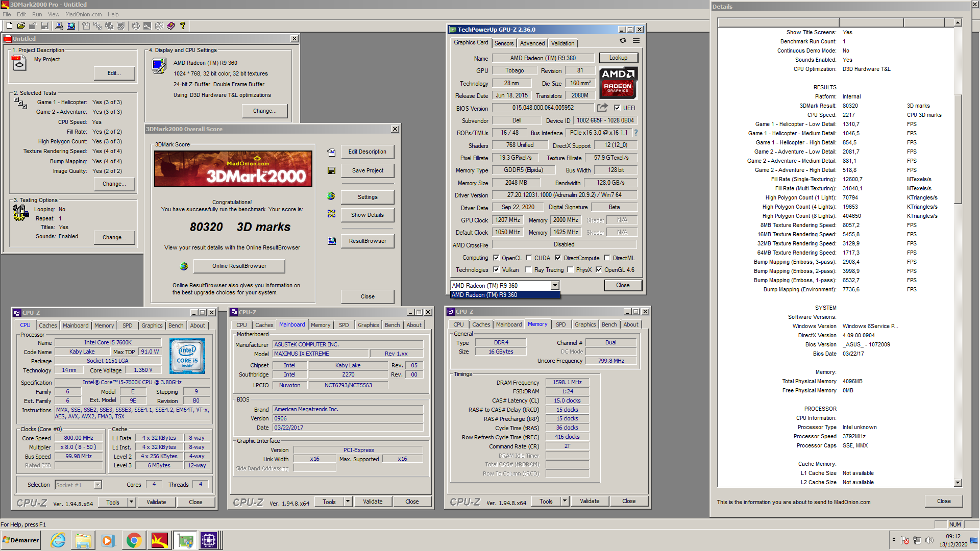This screenshot has width=980, height=551.
Task: Toggle the CUDA checkbox
Action: pyautogui.click(x=529, y=258)
